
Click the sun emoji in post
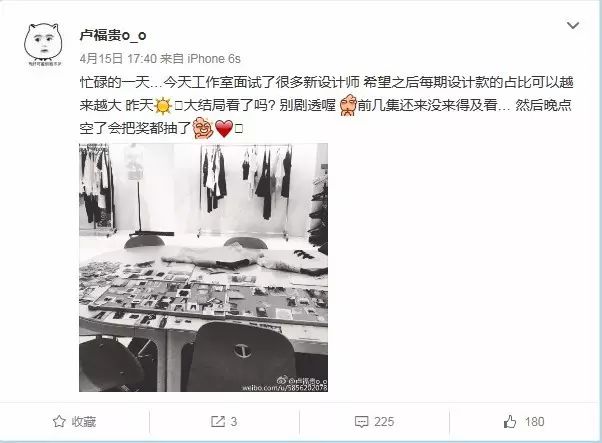point(163,106)
